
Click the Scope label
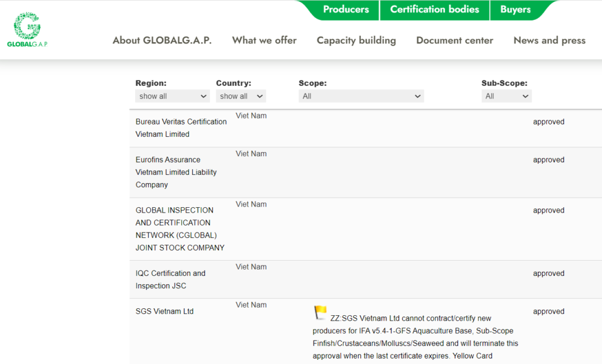point(313,83)
